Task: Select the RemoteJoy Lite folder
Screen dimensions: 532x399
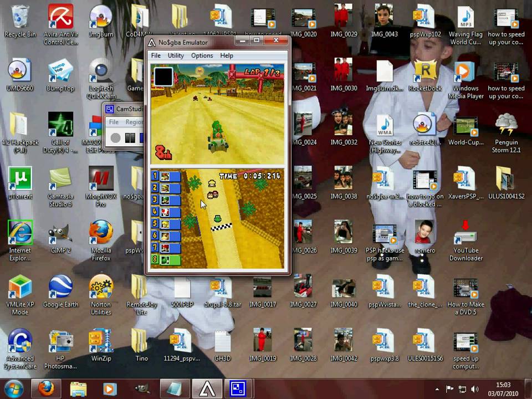Action: [x=141, y=295]
